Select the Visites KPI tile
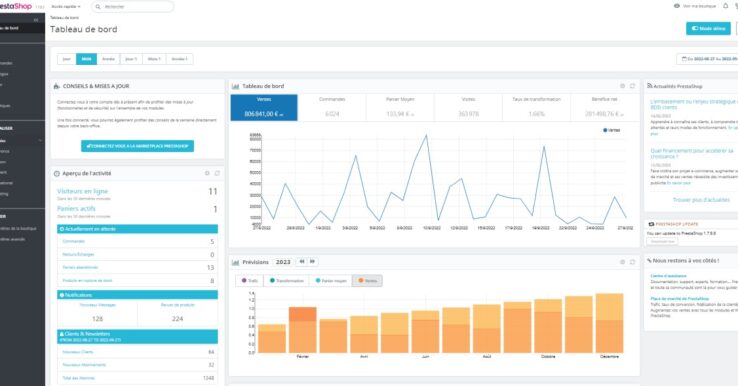Image resolution: width=738 pixels, height=386 pixels. pos(468,107)
